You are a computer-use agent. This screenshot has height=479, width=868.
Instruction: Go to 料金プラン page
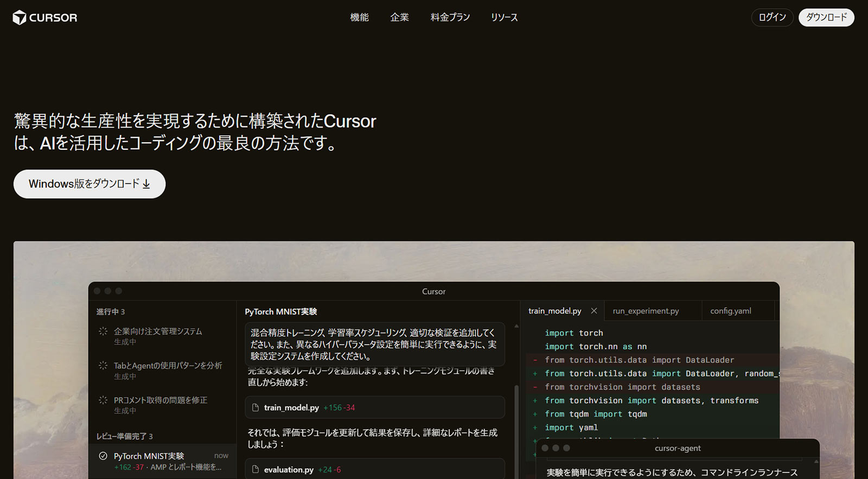pos(450,17)
